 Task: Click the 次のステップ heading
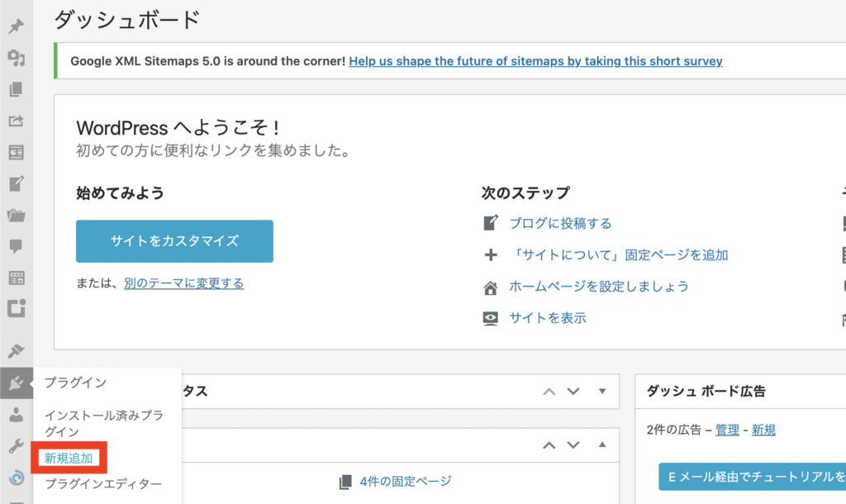(525, 193)
